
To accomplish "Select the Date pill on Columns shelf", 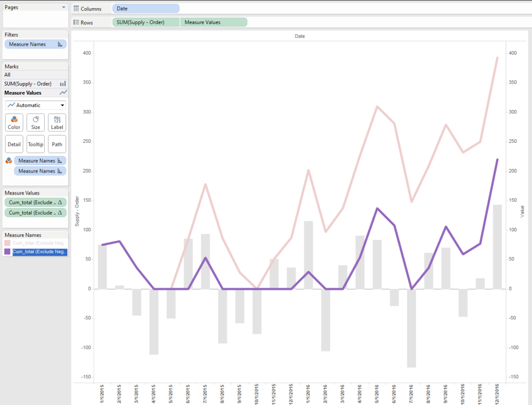I will (x=146, y=9).
